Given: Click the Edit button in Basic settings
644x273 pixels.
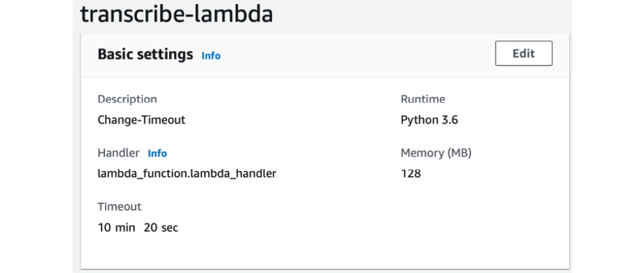Looking at the screenshot, I should [524, 53].
